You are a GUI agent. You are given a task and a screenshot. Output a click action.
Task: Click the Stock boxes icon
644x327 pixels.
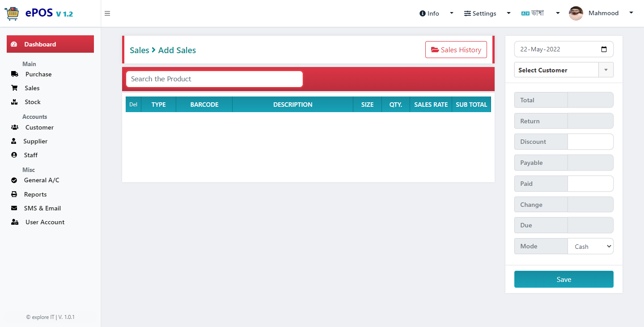tap(14, 102)
